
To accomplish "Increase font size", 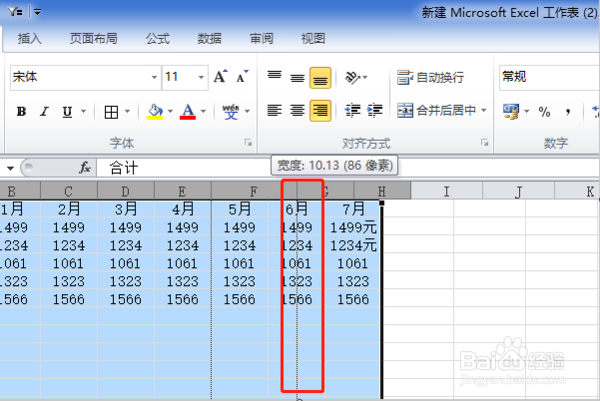I will coord(220,77).
